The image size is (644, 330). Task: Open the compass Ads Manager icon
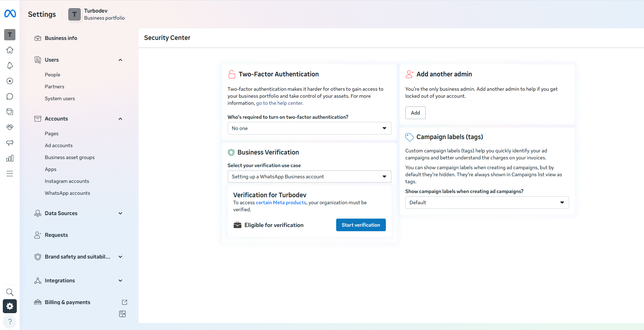pyautogui.click(x=10, y=81)
